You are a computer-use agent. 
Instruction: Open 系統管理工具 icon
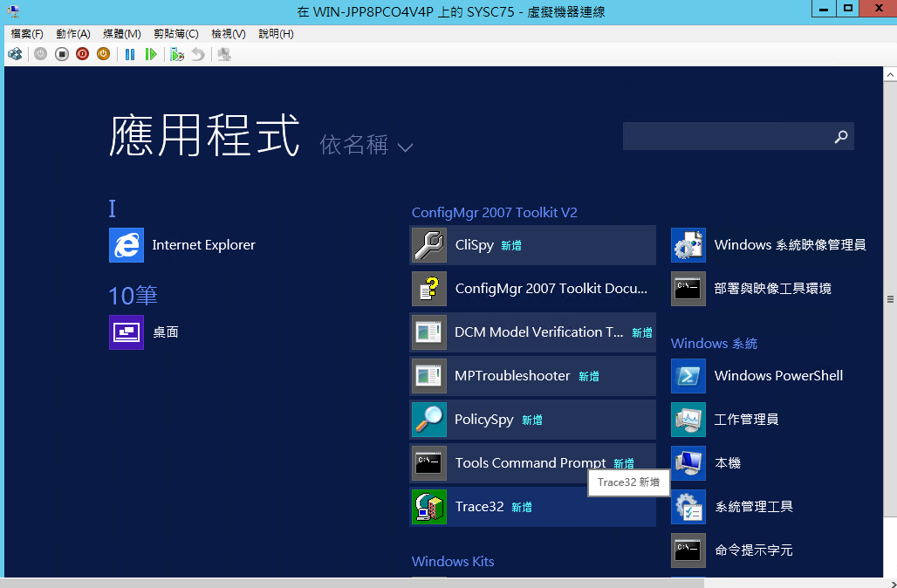pos(688,507)
